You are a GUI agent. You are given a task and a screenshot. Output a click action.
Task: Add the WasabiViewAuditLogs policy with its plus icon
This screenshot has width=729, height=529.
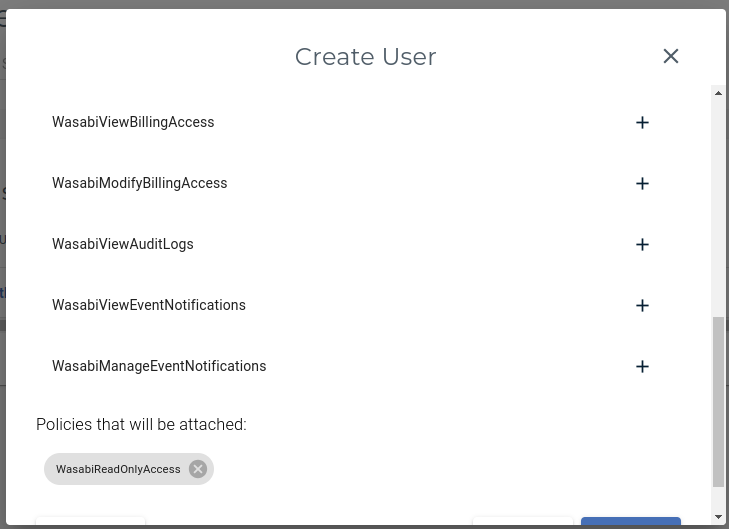pyautogui.click(x=642, y=245)
